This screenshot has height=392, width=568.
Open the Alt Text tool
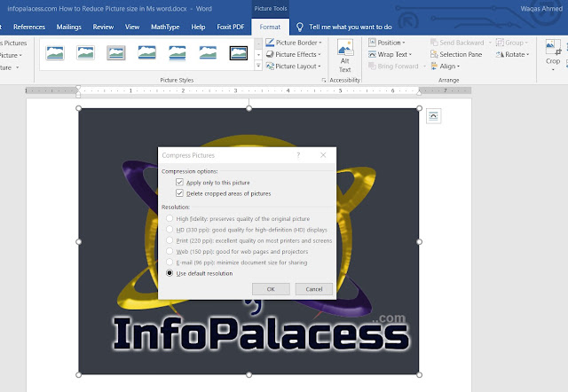coord(345,56)
